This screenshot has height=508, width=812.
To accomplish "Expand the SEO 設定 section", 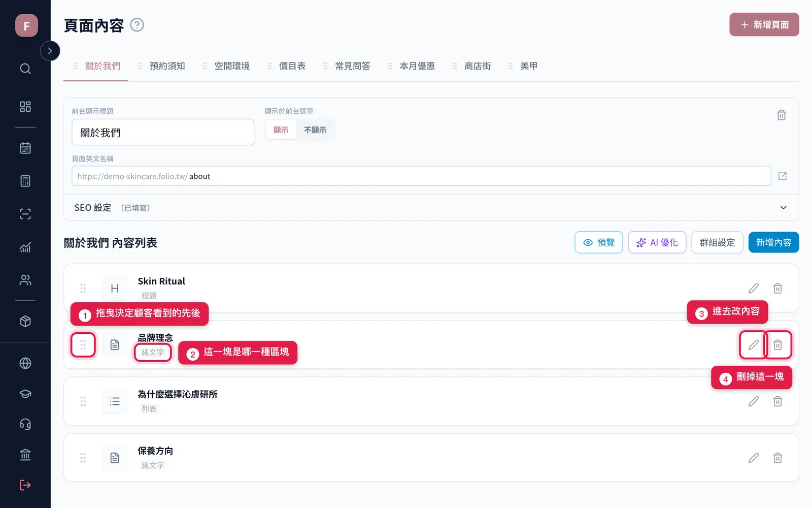I will coord(431,207).
